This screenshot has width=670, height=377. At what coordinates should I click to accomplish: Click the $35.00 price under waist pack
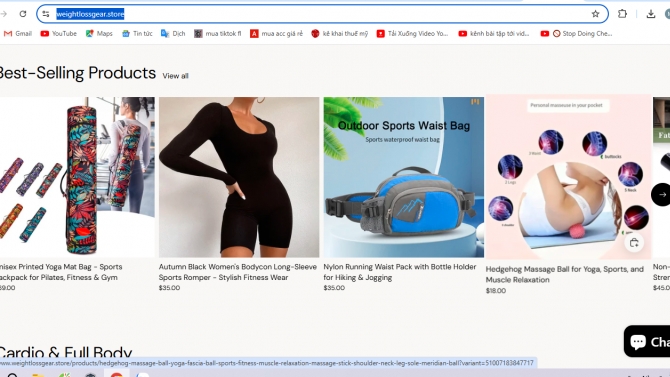(x=334, y=288)
